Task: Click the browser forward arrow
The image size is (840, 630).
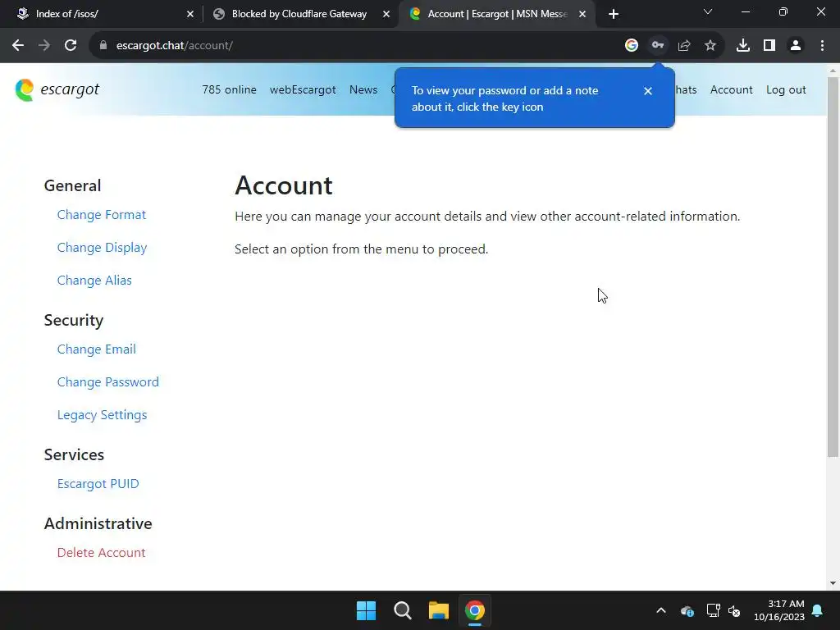Action: (x=44, y=46)
